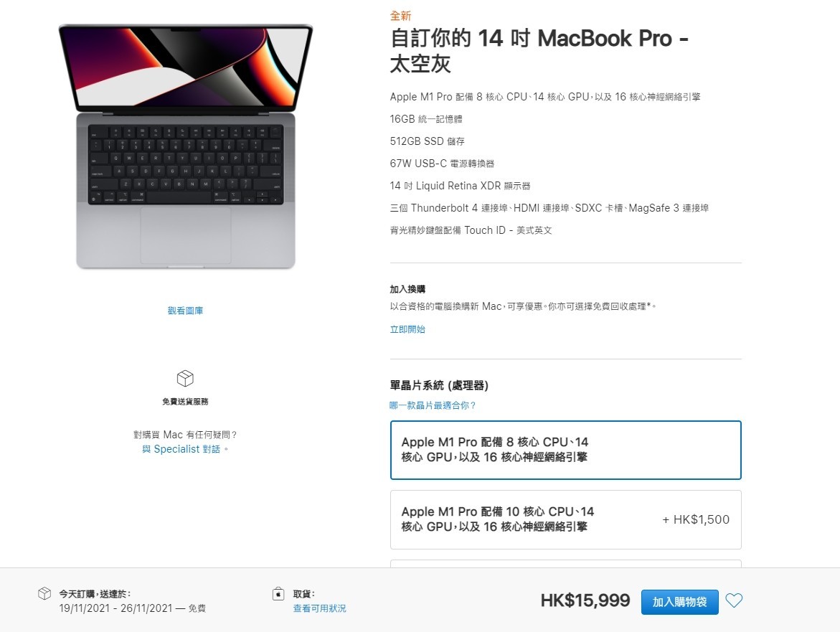The image size is (840, 632).
Task: Click the delivery date range 19/11/2021 - 26/11/2021
Action: (115, 608)
